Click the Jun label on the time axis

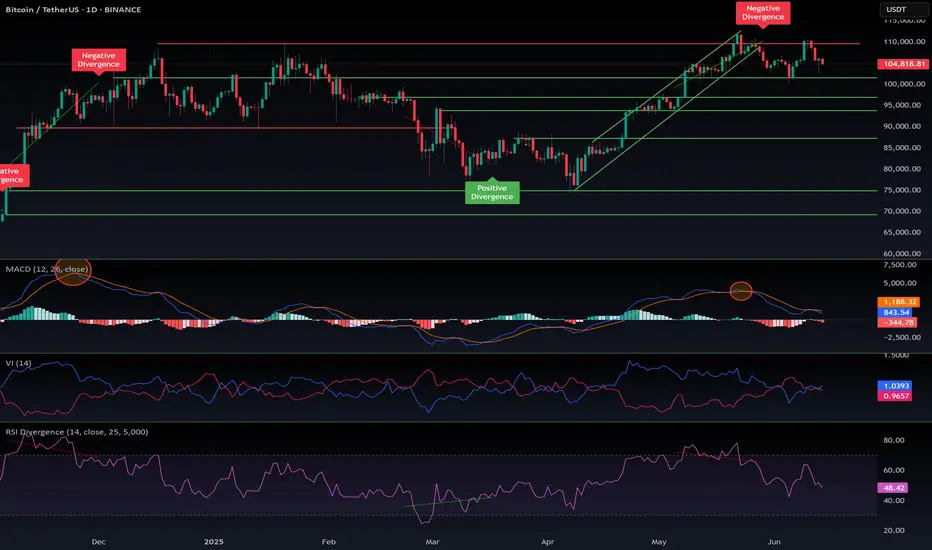pyautogui.click(x=774, y=542)
